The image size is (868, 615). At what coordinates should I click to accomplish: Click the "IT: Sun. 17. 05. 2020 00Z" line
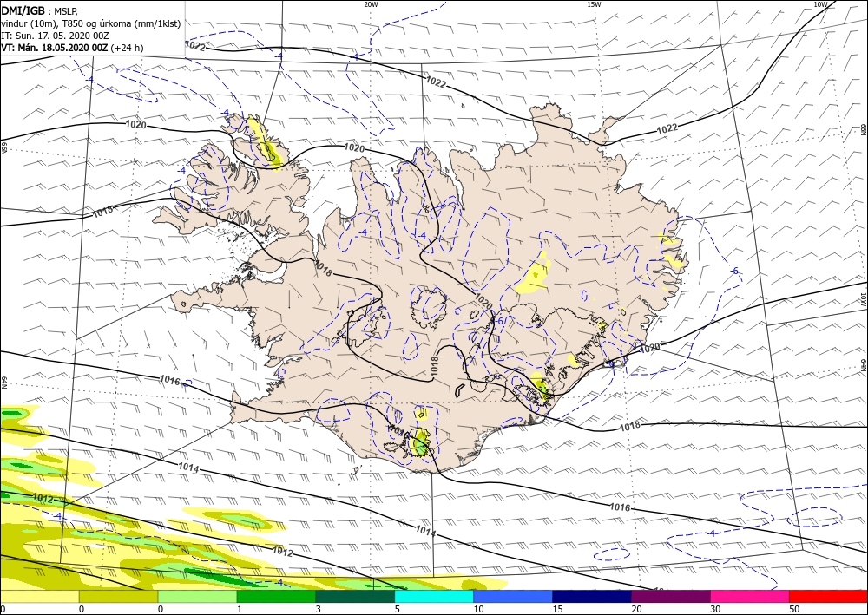coord(55,36)
